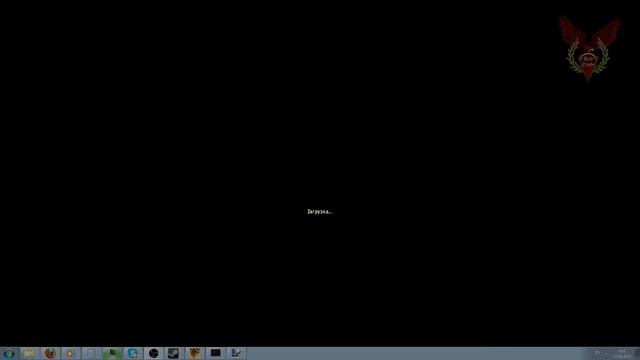The image size is (640, 360).
Task: Open the Windows Start menu orb
Action: coord(9,353)
